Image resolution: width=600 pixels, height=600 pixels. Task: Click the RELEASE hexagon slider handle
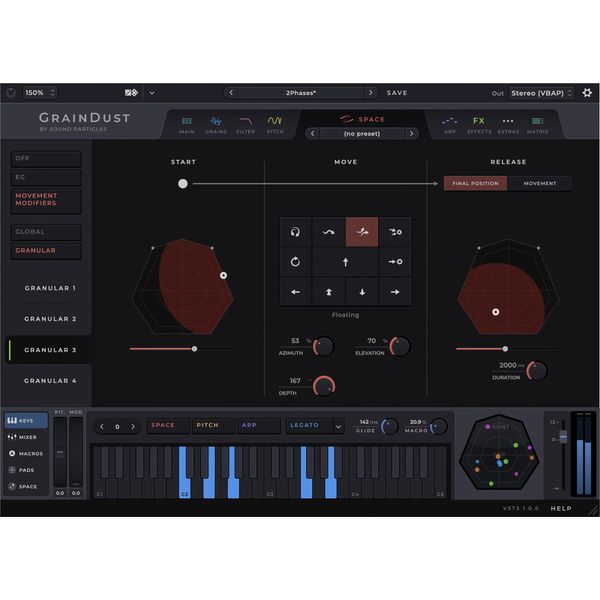[505, 349]
